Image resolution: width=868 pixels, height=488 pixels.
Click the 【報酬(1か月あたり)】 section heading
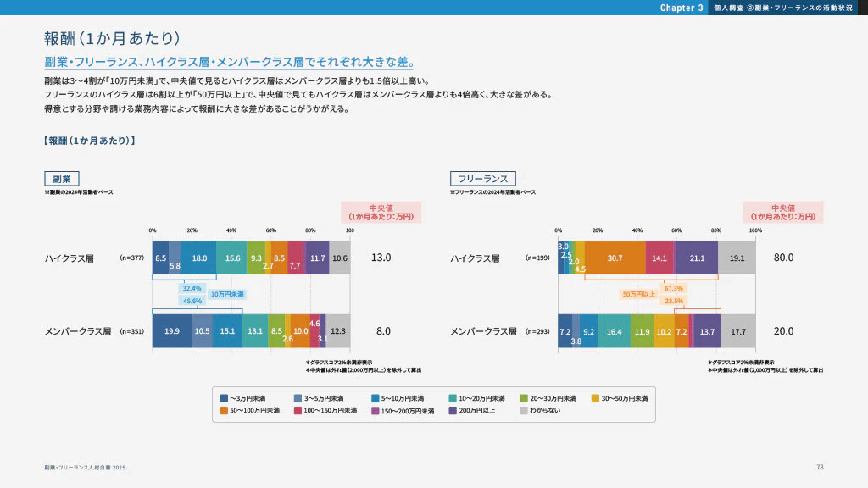coord(90,141)
